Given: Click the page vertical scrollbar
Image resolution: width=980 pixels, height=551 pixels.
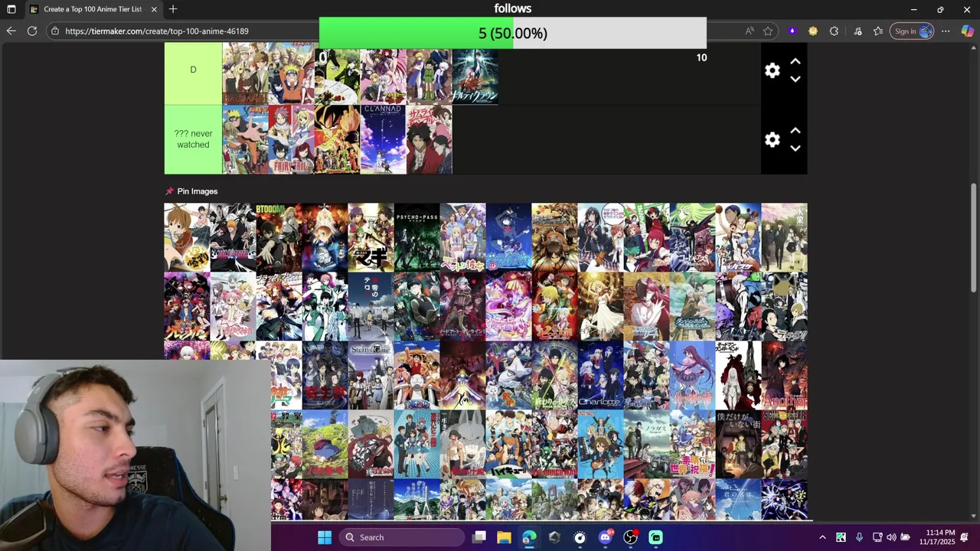Looking at the screenshot, I should pos(974,237).
